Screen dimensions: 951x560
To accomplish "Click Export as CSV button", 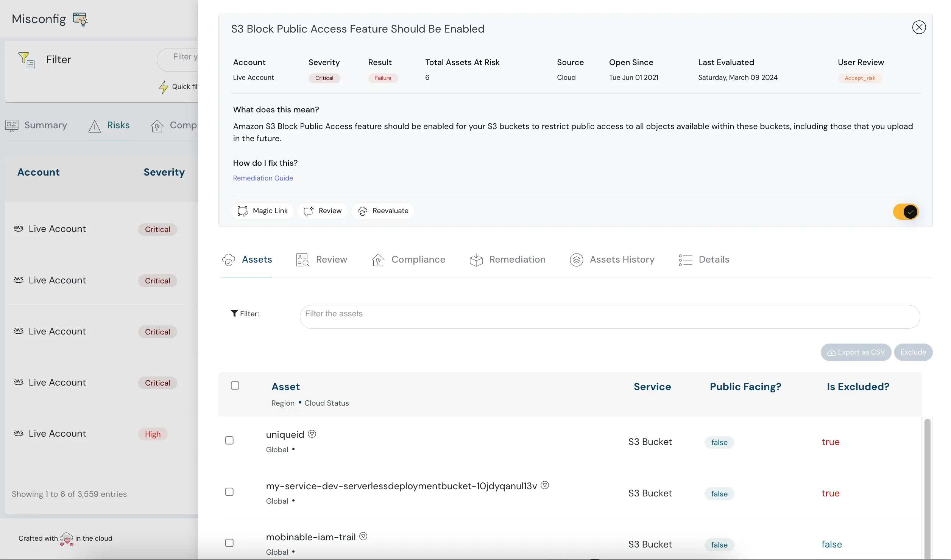I will tap(856, 352).
